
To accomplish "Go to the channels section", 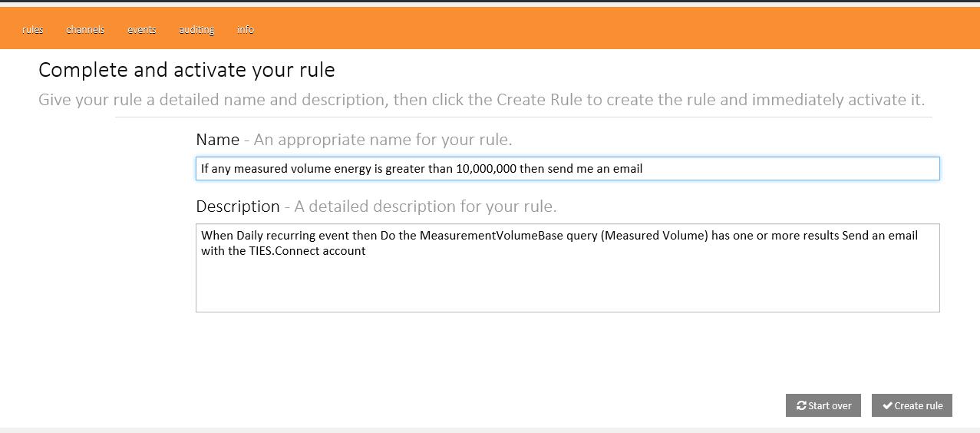I will [85, 30].
